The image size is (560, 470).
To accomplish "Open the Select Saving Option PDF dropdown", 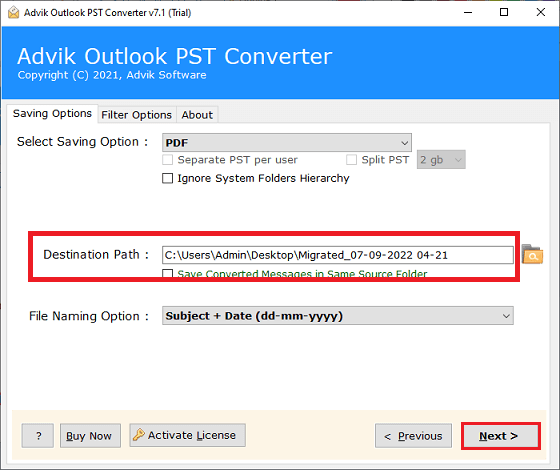I will coord(287,143).
